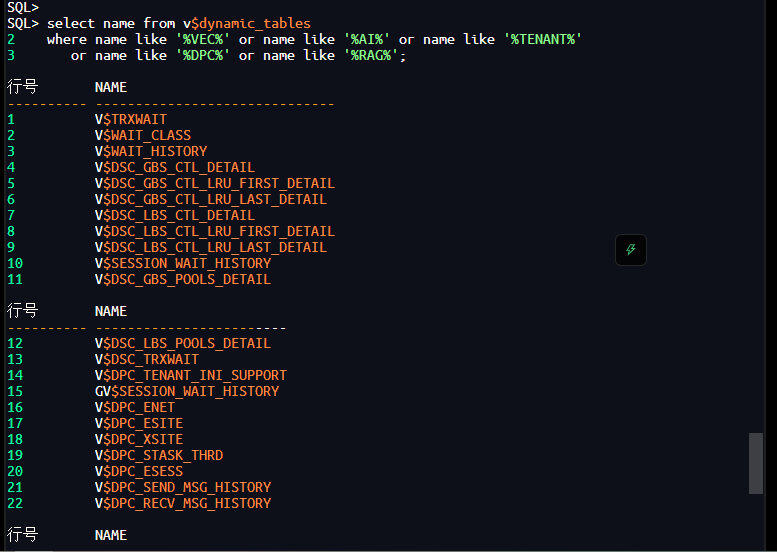The image size is (777, 552).
Task: Click the first NAME column header
Action: [x=111, y=87]
